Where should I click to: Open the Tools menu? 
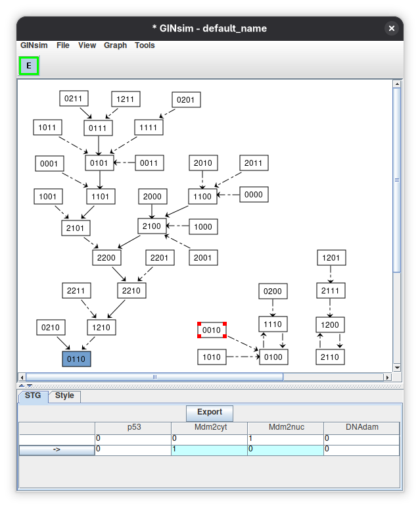pos(145,45)
